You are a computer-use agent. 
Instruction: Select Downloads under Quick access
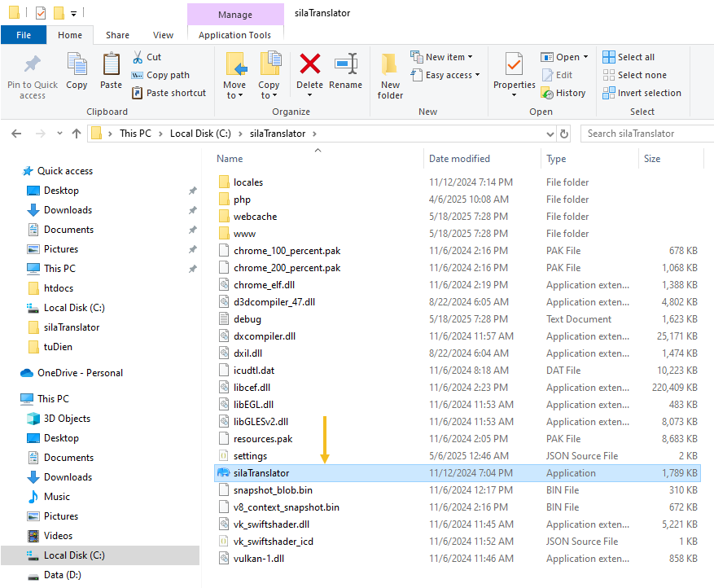[68, 210]
